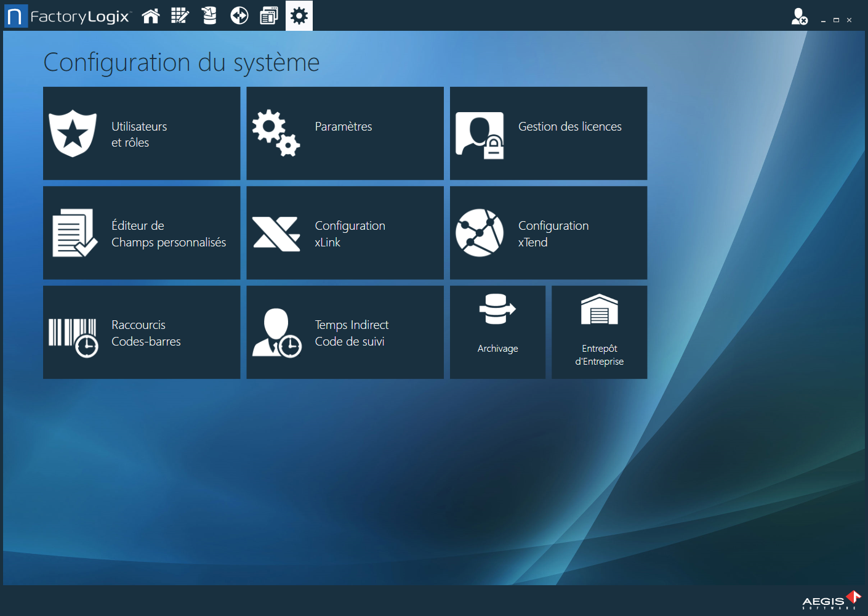Open Temps Indirect Code de suivi

pos(345,332)
